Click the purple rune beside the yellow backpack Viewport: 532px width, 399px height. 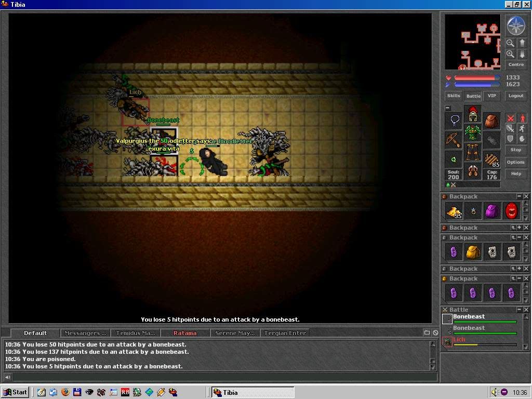[x=454, y=252]
